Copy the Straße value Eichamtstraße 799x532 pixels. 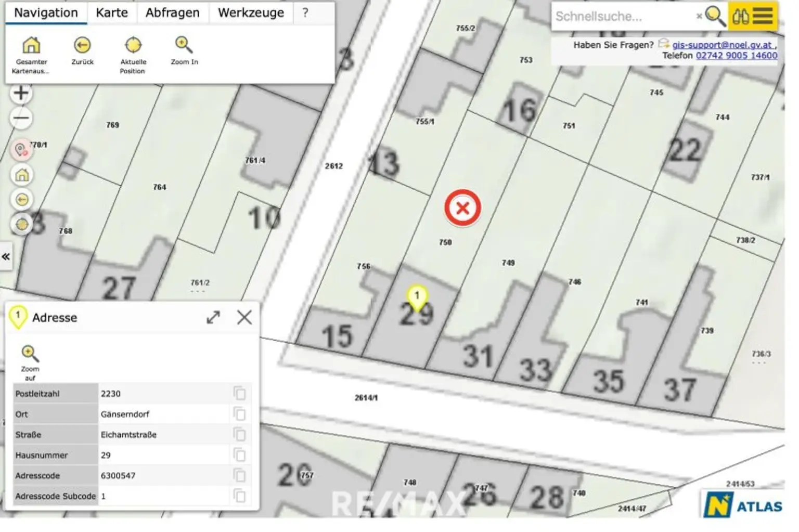239,434
